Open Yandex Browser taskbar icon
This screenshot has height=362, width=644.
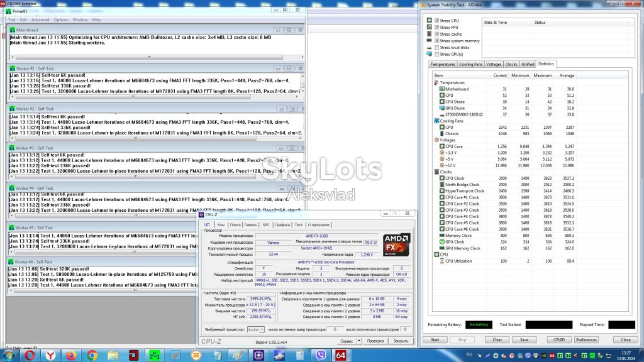[x=50, y=355]
